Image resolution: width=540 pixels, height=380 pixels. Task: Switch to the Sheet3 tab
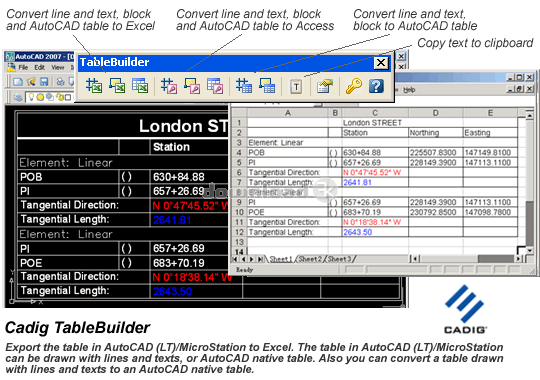tap(339, 259)
